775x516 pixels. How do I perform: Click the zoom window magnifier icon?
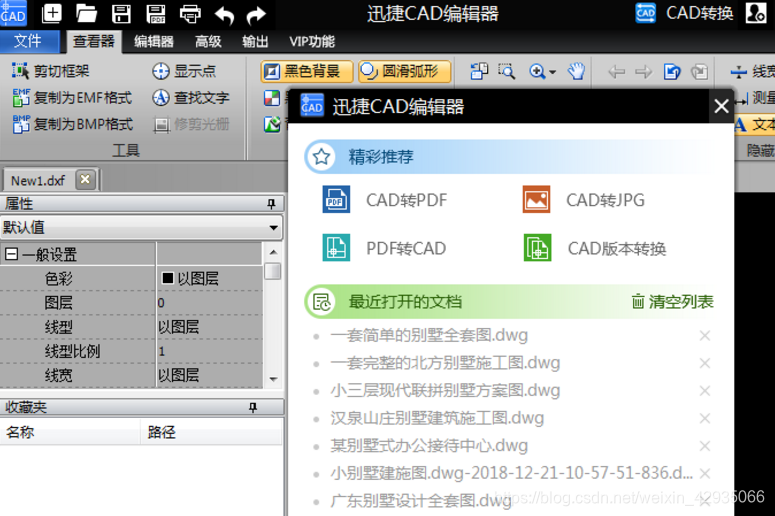click(x=506, y=72)
